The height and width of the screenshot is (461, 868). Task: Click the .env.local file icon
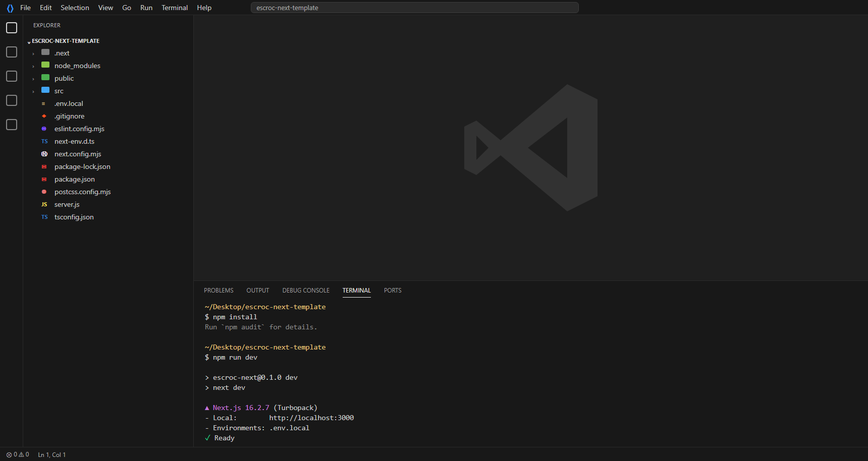pyautogui.click(x=44, y=103)
